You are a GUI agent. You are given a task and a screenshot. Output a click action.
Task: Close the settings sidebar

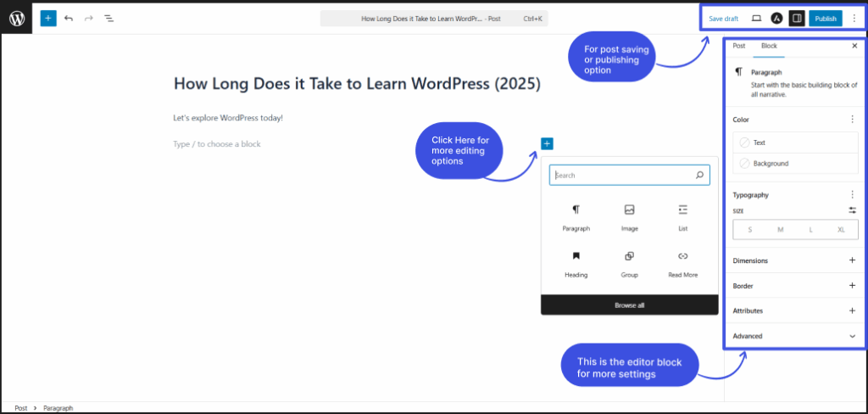pyautogui.click(x=854, y=46)
